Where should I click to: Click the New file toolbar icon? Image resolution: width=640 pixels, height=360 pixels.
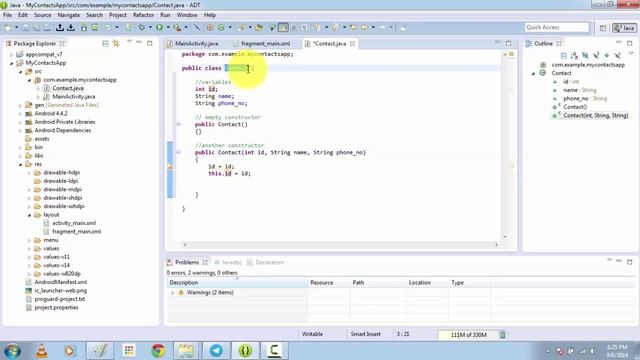point(8,27)
